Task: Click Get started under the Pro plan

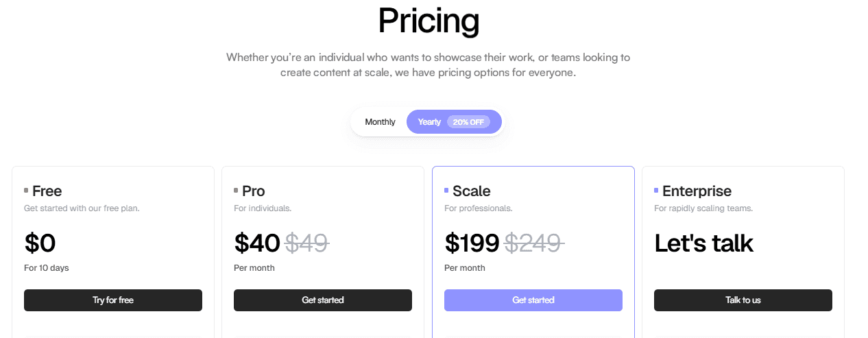Action: [x=323, y=300]
